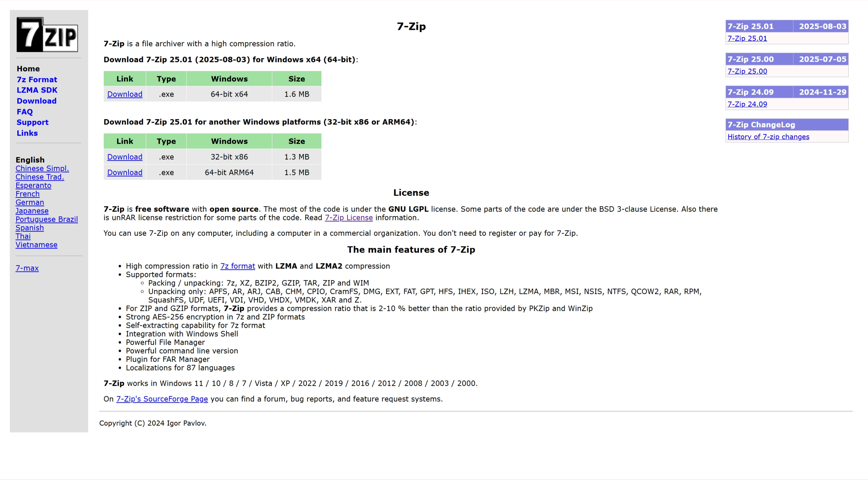Image resolution: width=868 pixels, height=480 pixels.
Task: Download the 32-bit x86 .exe installer
Action: point(125,157)
